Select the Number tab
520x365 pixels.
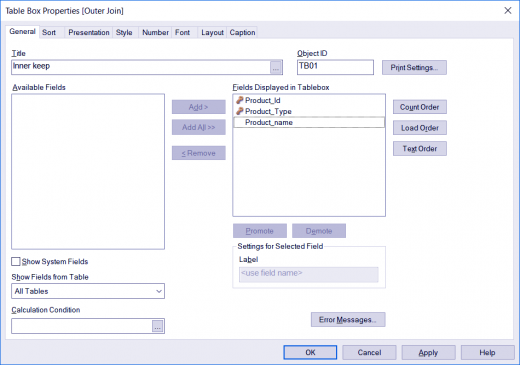(155, 32)
